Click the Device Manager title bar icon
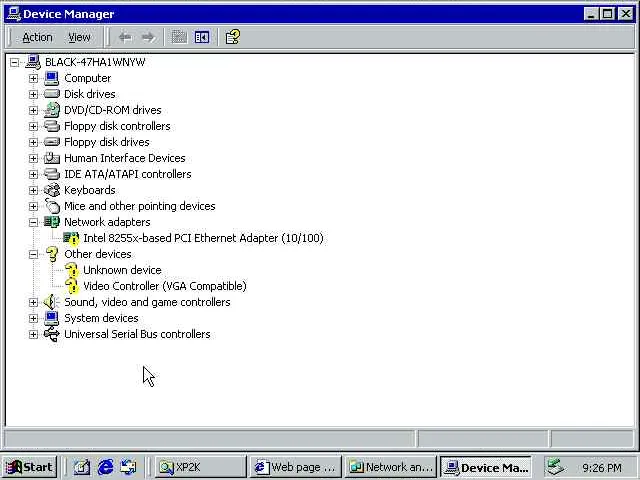This screenshot has width=640, height=480. [x=13, y=14]
